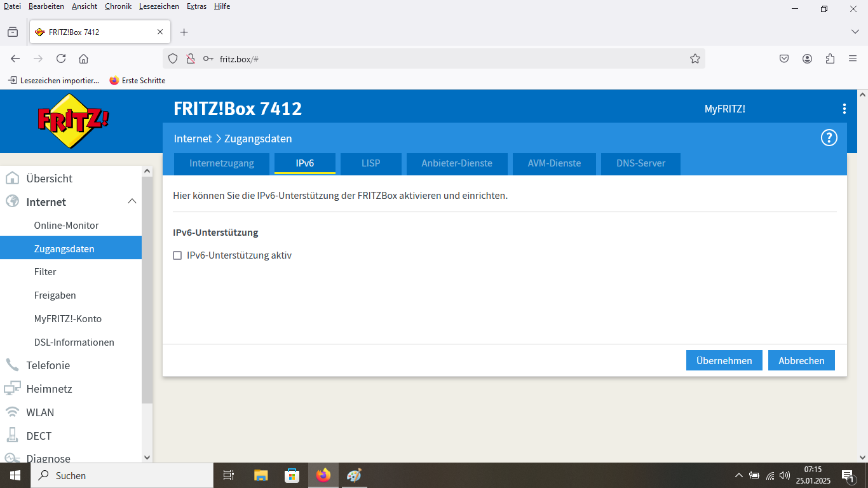This screenshot has width=868, height=488.
Task: Show hidden tray icons
Action: [738, 475]
